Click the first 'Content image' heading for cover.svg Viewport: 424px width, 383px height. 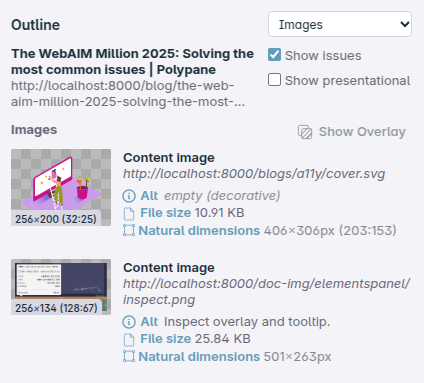point(169,158)
